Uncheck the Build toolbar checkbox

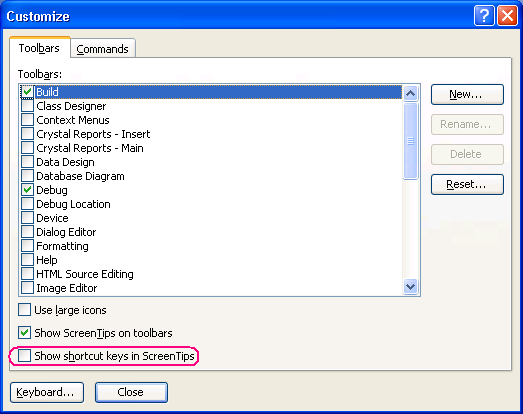click(x=27, y=92)
